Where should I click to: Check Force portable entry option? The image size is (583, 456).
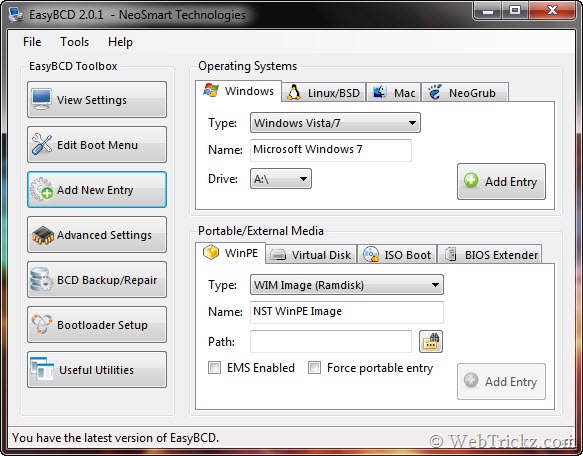pyautogui.click(x=314, y=368)
